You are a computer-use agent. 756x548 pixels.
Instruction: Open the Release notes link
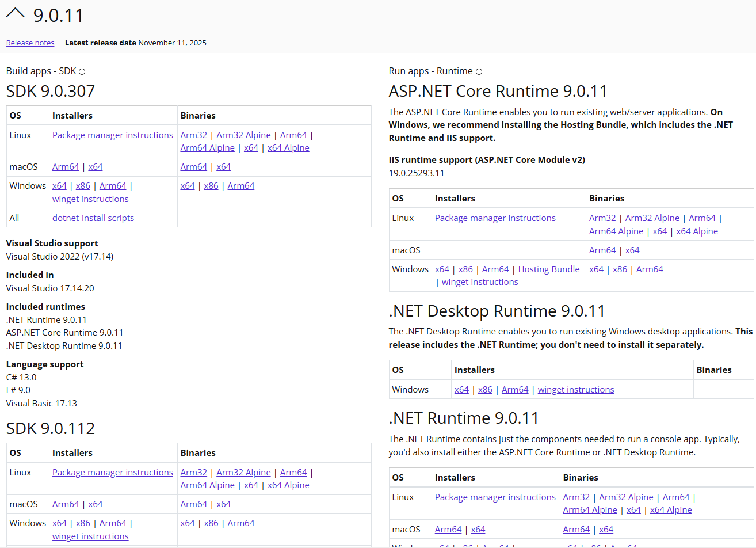click(x=30, y=43)
